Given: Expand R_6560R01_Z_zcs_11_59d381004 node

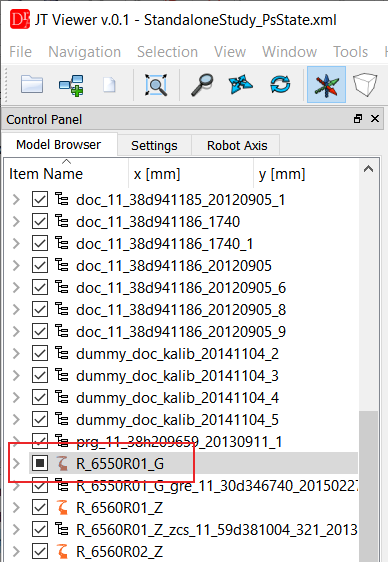Looking at the screenshot, I should click(16, 529).
